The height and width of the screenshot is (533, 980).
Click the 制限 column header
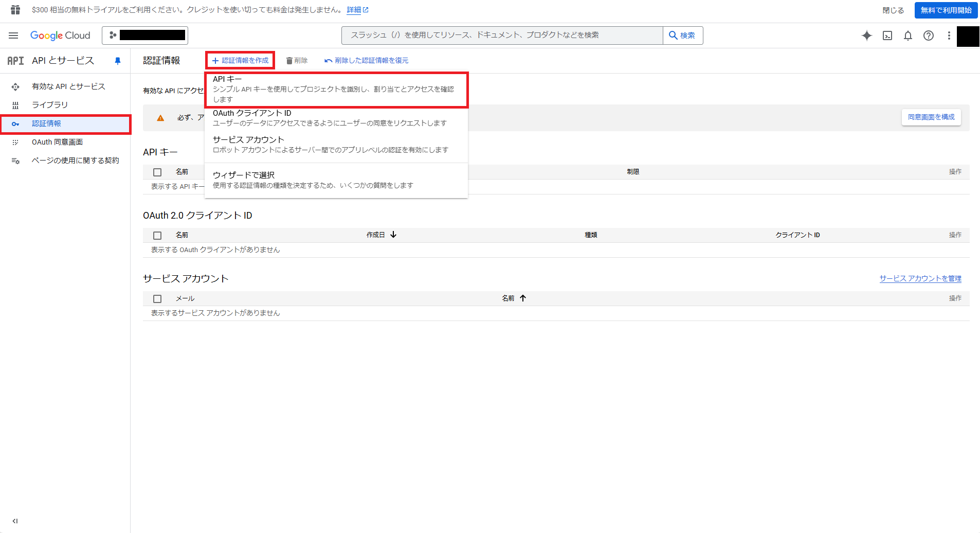pos(633,172)
